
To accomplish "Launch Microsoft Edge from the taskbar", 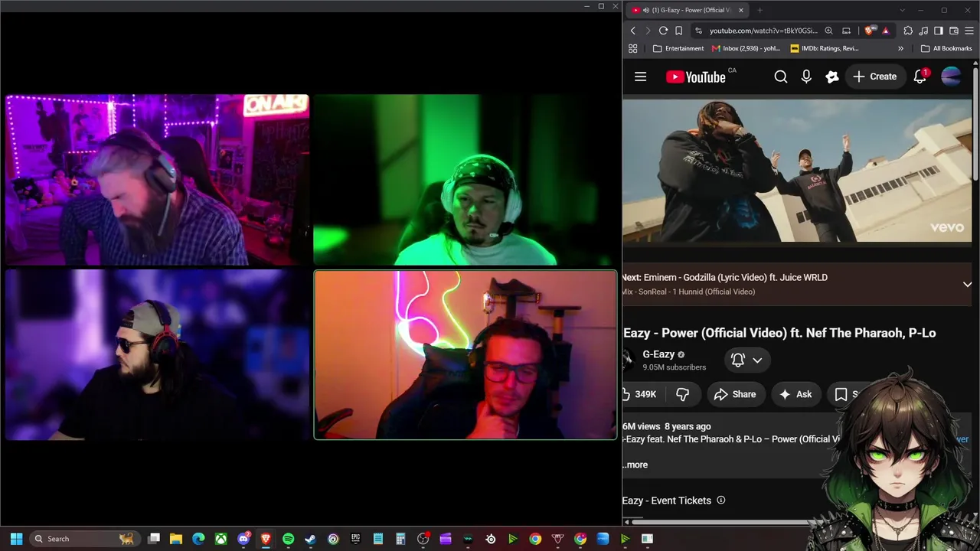I will tap(198, 539).
